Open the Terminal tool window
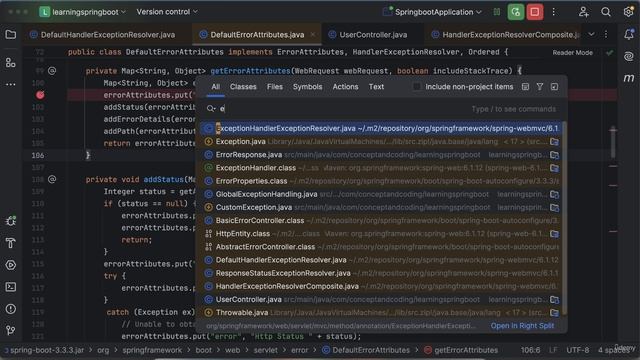 coord(11,287)
